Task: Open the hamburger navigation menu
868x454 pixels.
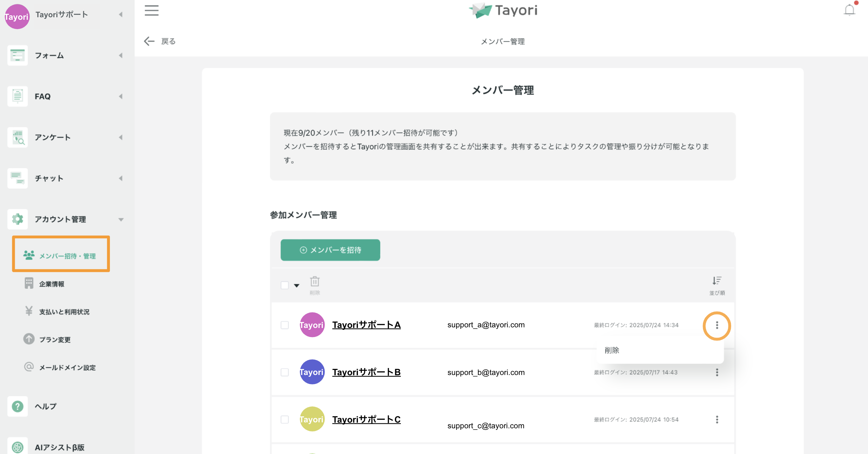Action: [x=151, y=11]
